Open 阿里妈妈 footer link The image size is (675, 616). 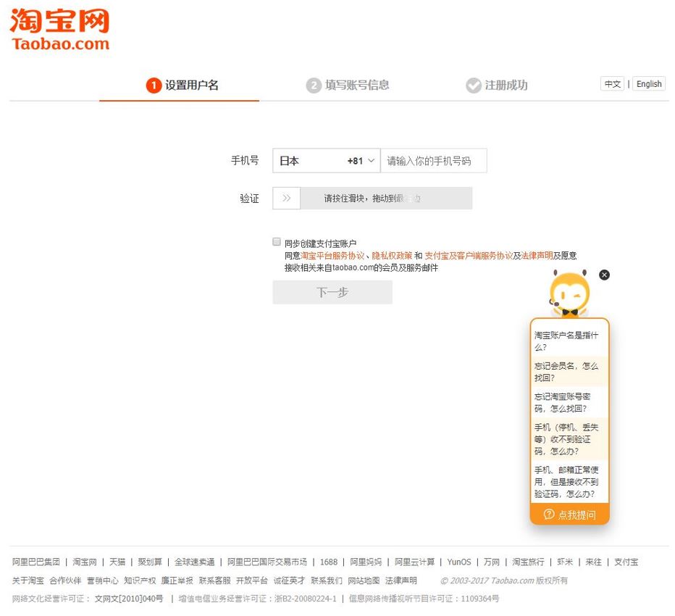[x=366, y=562]
